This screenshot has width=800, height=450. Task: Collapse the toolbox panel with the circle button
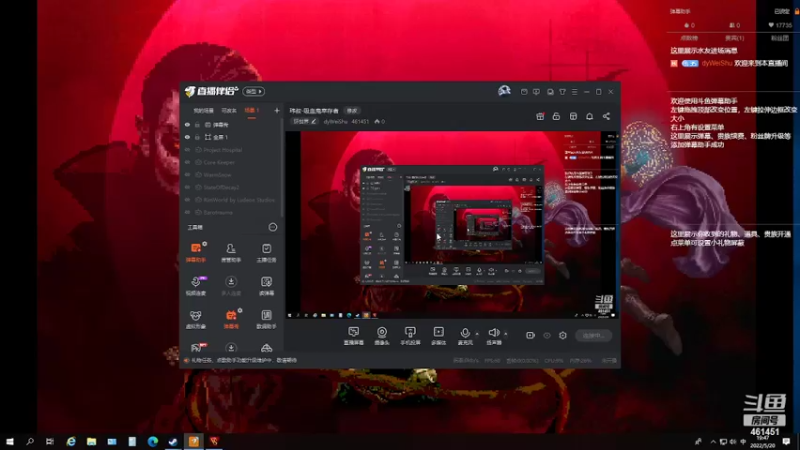[x=273, y=227]
